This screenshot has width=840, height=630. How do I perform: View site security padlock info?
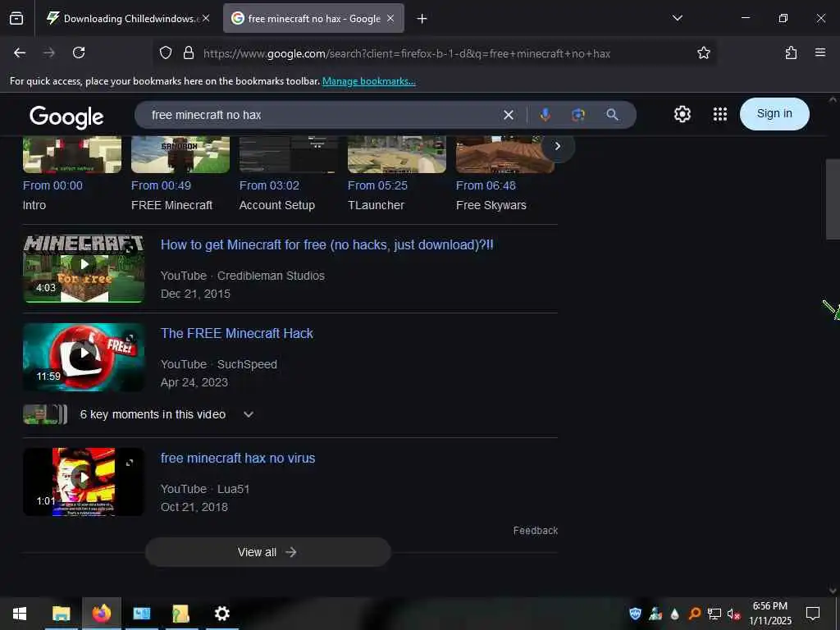189,52
